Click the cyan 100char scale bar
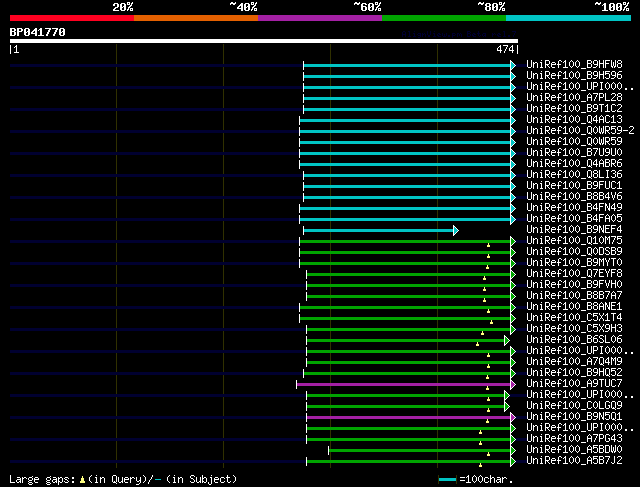Image resolution: width=640 pixels, height=487 pixels. pos(447,479)
